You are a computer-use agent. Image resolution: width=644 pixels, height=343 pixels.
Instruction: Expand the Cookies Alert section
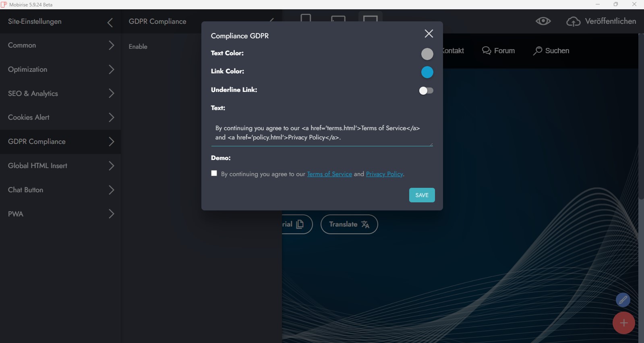coord(111,117)
